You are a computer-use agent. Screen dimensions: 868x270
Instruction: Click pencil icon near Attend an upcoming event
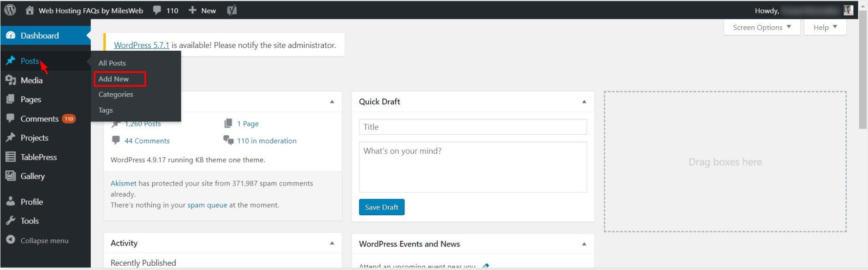[486, 266]
